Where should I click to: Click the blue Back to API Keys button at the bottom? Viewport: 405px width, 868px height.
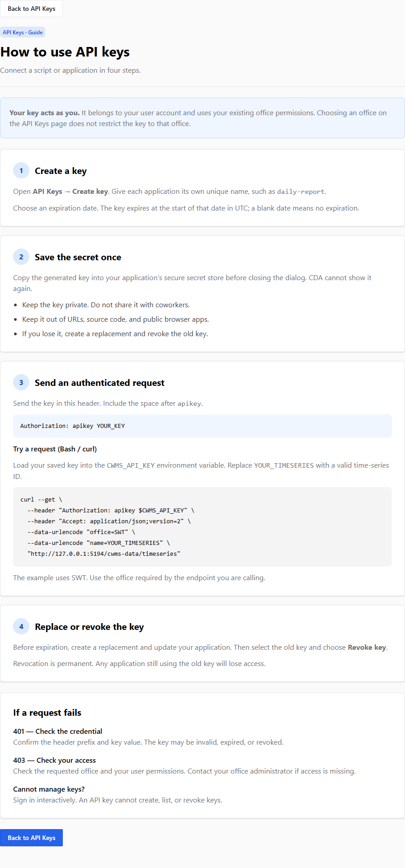tap(31, 838)
